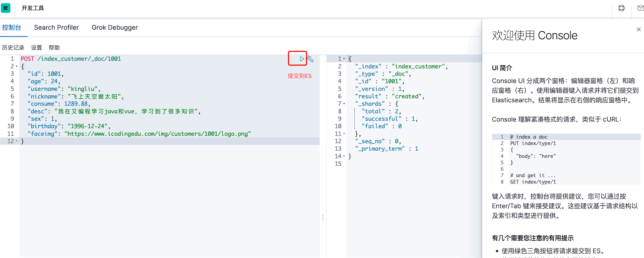Open the Grok Debugger tab
This screenshot has height=258, width=644.
point(115,27)
